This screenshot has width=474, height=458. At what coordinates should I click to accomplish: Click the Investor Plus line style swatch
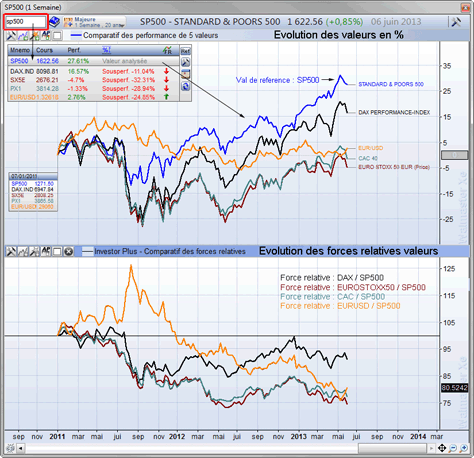pyautogui.click(x=88, y=252)
